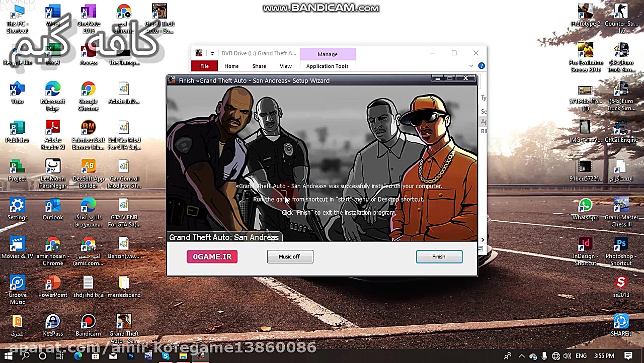Select the Project desktop icon
The height and width of the screenshot is (363, 644).
click(17, 170)
